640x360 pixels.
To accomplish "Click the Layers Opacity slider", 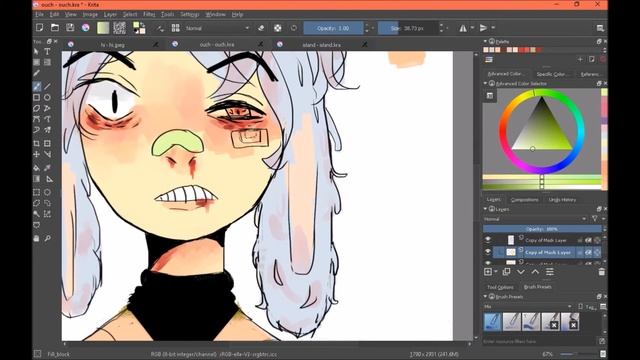I will (x=542, y=229).
